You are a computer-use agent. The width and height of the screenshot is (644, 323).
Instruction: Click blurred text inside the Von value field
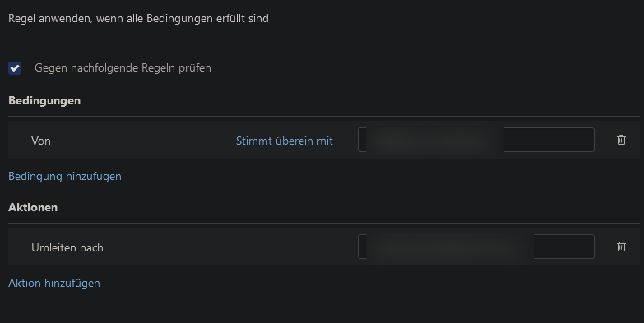pos(434,140)
